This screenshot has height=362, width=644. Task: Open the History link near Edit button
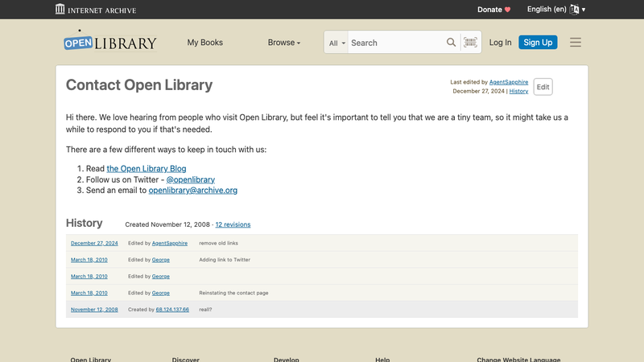518,91
